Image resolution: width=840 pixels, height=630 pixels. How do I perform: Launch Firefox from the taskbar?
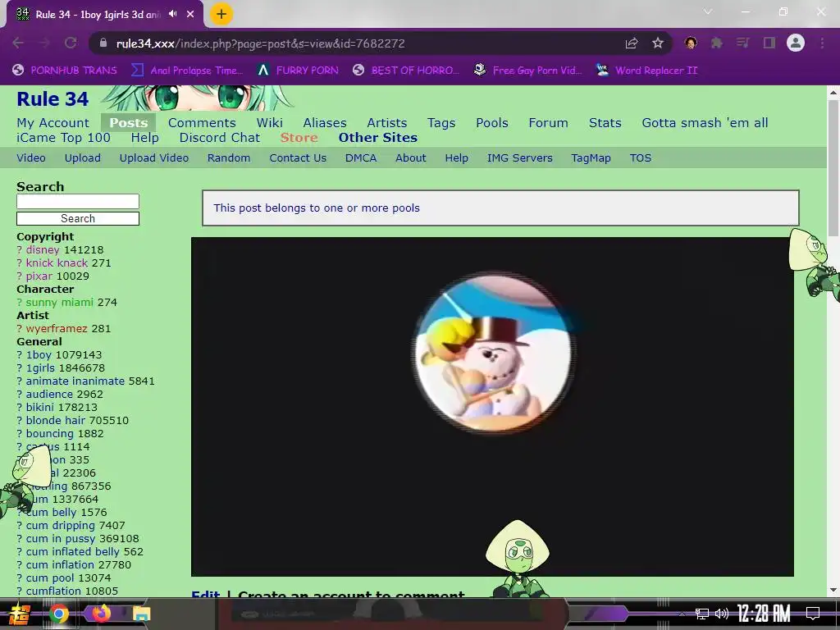(101, 614)
